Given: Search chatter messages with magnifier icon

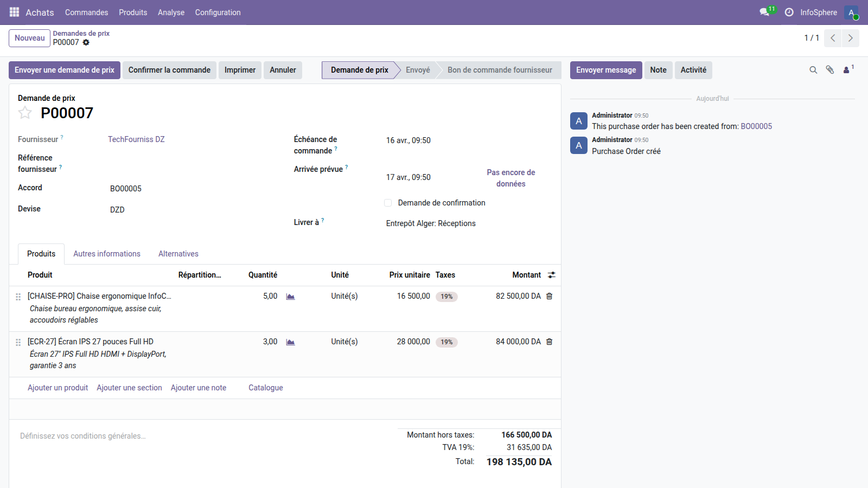Looking at the screenshot, I should coord(813,70).
